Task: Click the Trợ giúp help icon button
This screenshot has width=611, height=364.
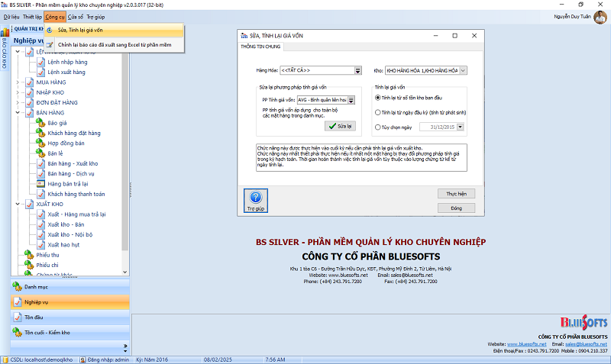Action: [x=254, y=199]
